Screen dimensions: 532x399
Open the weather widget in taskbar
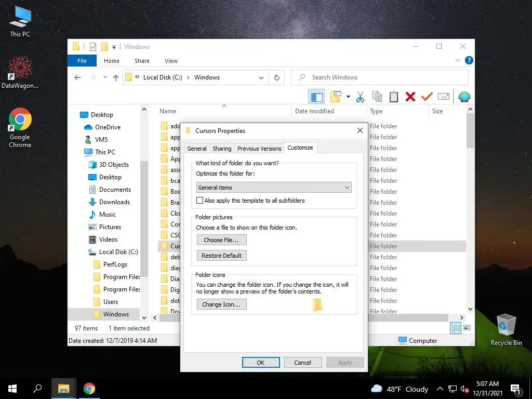tap(400, 389)
